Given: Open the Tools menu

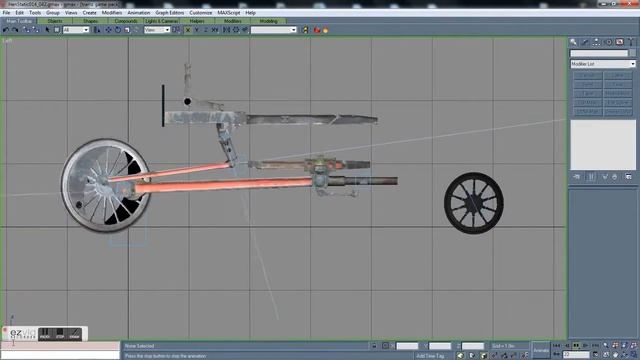Looking at the screenshot, I should (x=35, y=13).
